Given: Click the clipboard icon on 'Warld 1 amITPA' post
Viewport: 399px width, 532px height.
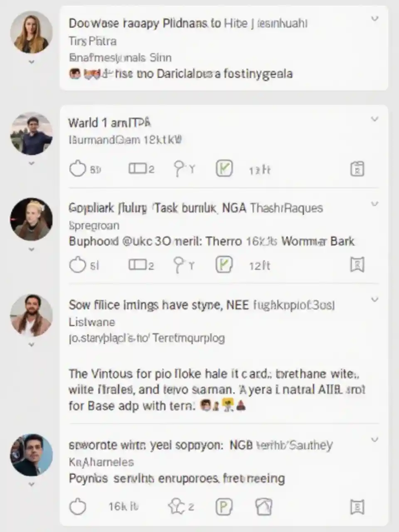Looking at the screenshot, I should tap(357, 169).
